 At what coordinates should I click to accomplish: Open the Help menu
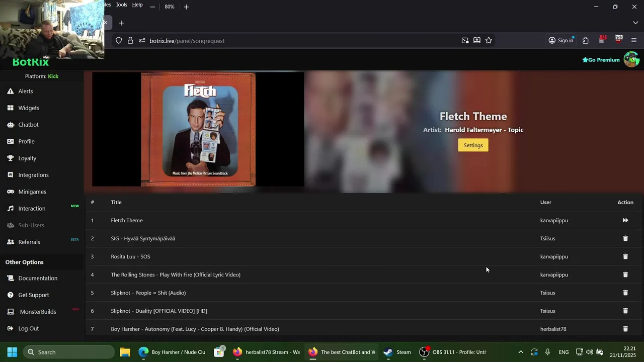(x=137, y=5)
